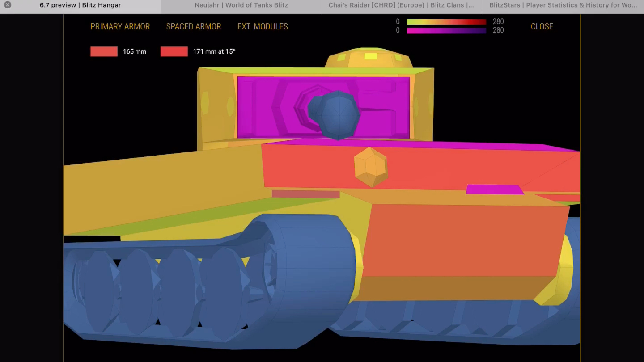Close the 6.7 preview Blitz Hangar tab
This screenshot has height=362, width=644.
(x=8, y=5)
